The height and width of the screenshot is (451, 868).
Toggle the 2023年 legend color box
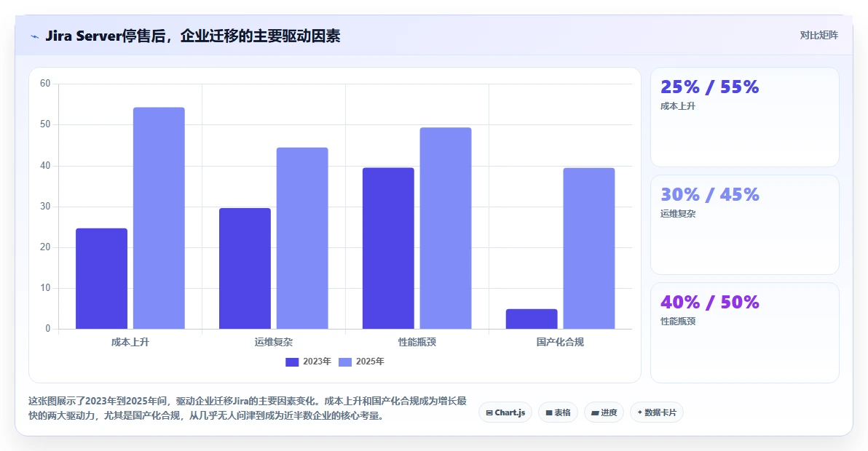pos(292,362)
